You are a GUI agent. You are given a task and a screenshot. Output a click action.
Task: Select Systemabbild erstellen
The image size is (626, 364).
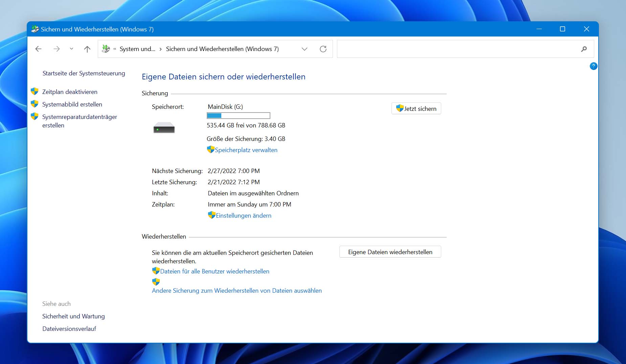pyautogui.click(x=72, y=104)
